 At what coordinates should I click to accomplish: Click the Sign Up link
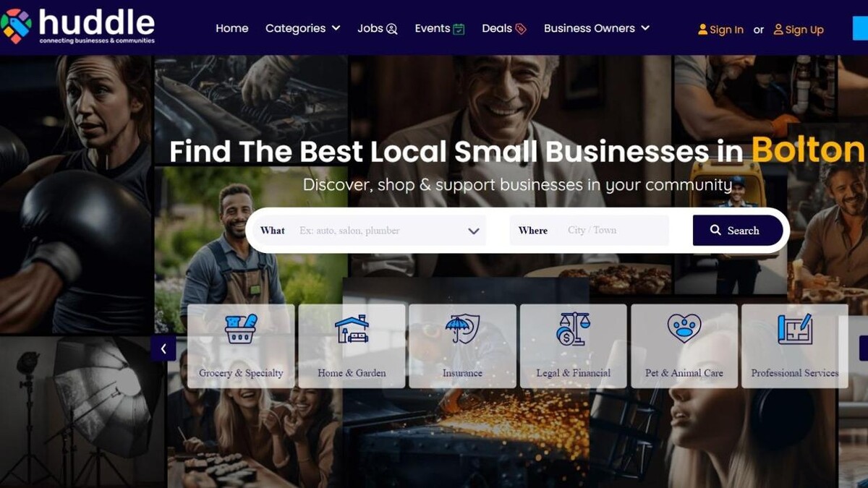tap(799, 30)
